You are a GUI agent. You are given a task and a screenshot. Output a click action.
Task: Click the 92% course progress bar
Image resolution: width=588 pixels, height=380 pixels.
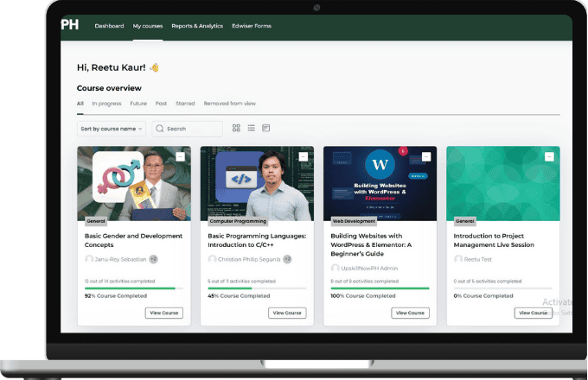[x=134, y=288]
